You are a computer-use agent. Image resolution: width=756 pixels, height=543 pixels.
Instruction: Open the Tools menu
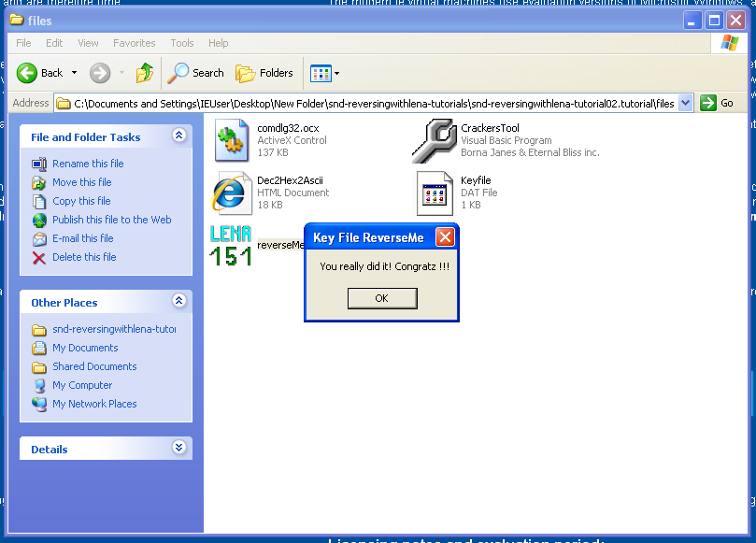click(x=182, y=43)
